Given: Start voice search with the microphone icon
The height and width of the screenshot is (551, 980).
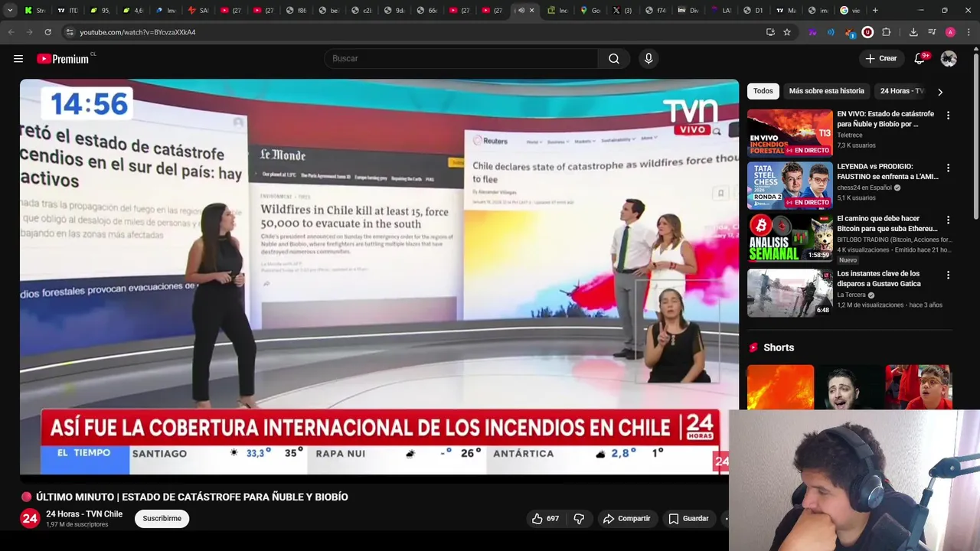Looking at the screenshot, I should [648, 58].
